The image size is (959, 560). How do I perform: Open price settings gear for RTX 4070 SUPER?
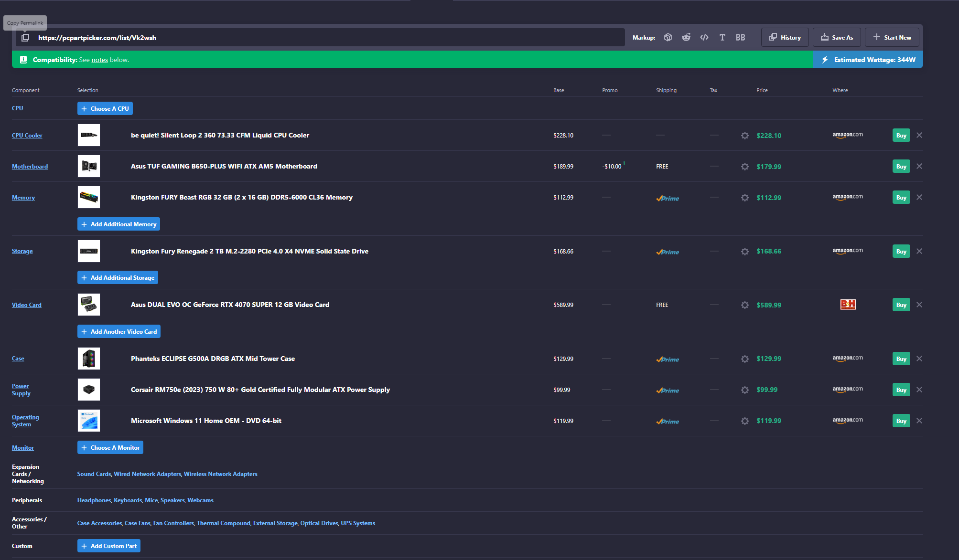coord(745,305)
